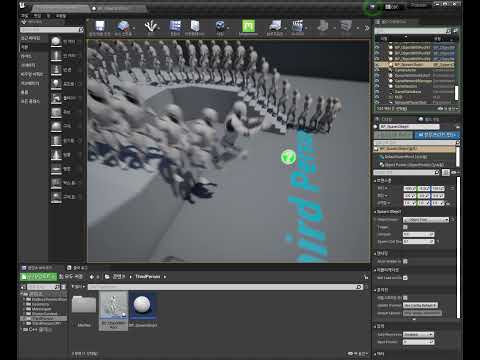480x360 pixels.
Task: Select Cone shape in Place Actors list
Action: coord(65,155)
